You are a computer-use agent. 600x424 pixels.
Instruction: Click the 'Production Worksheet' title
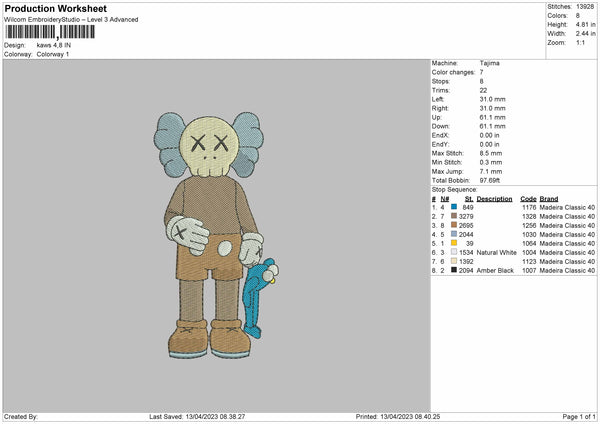coord(55,8)
